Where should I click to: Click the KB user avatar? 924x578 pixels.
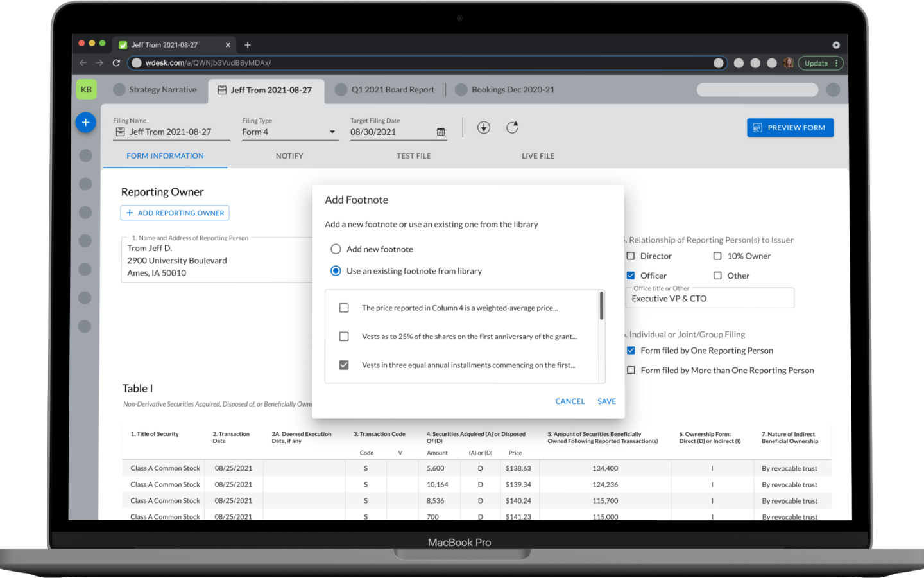click(87, 89)
